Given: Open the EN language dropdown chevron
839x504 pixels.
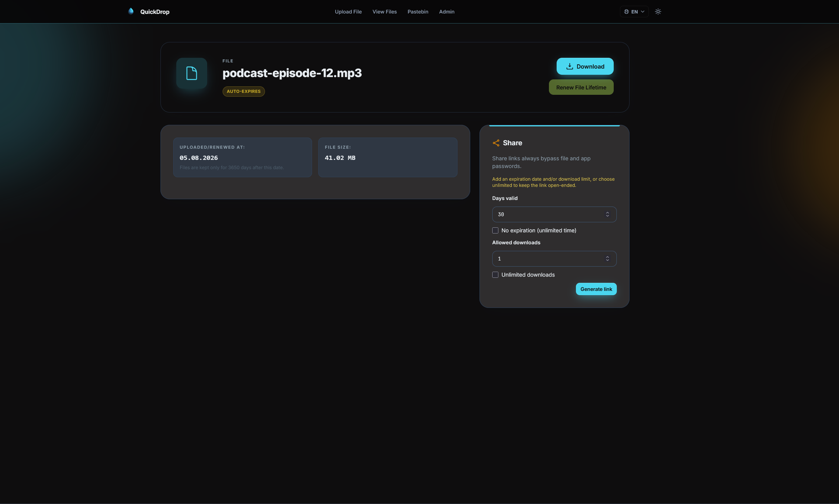Looking at the screenshot, I should [642, 12].
